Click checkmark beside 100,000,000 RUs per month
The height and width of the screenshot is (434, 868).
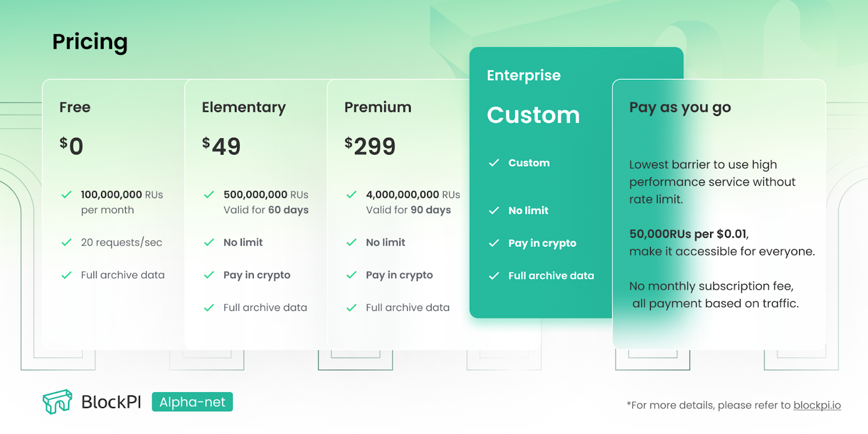(x=67, y=195)
